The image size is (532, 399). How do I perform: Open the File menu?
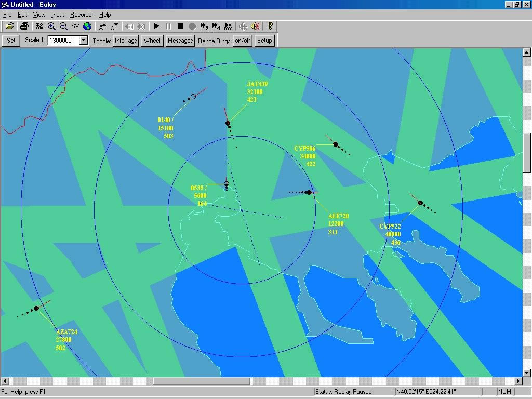coord(7,15)
